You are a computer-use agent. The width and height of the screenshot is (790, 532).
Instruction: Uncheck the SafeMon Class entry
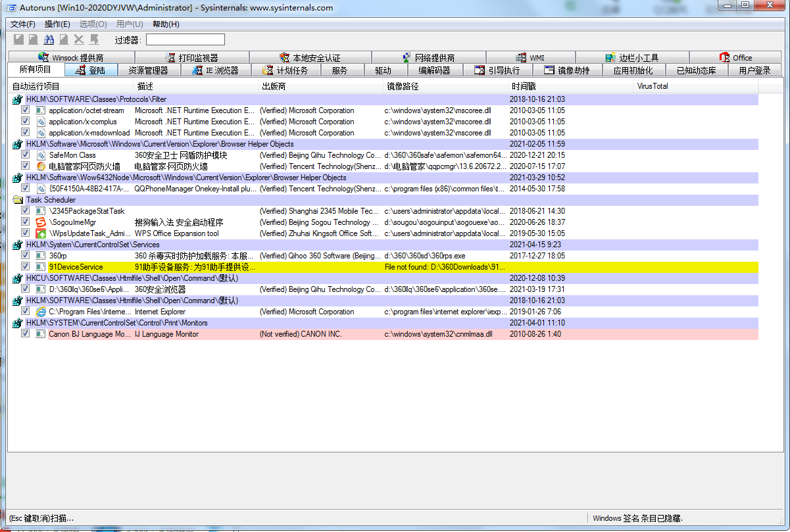25,155
